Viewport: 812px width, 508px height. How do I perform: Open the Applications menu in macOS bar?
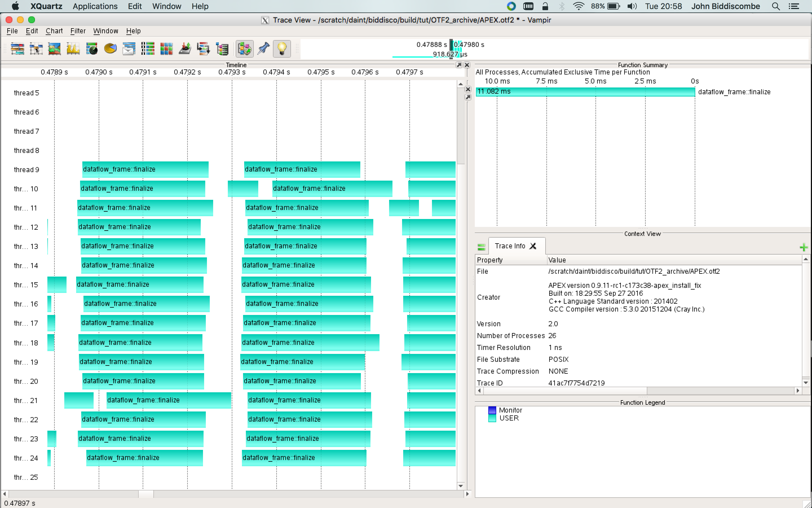click(x=95, y=6)
